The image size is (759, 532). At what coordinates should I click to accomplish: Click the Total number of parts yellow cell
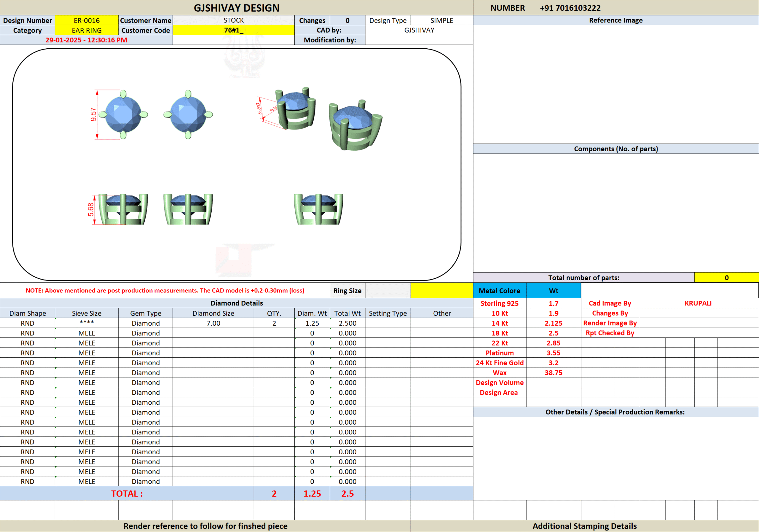pyautogui.click(x=726, y=278)
